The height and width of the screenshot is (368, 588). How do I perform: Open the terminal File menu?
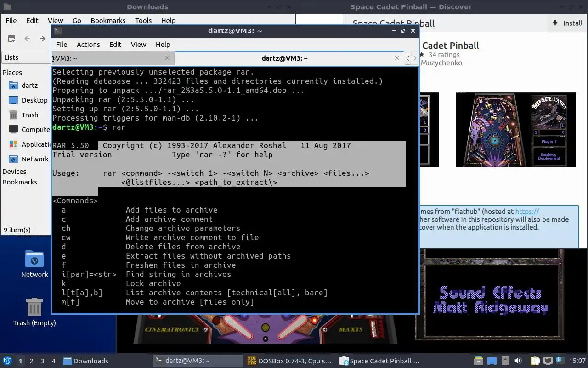click(x=62, y=45)
